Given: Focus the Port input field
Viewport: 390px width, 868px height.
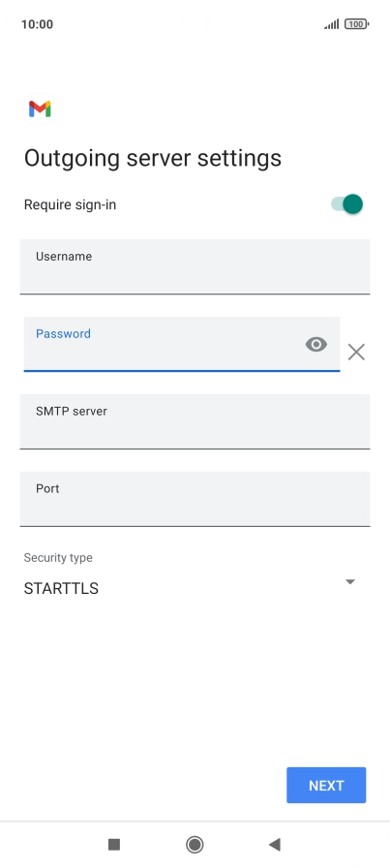Looking at the screenshot, I should pos(195,499).
